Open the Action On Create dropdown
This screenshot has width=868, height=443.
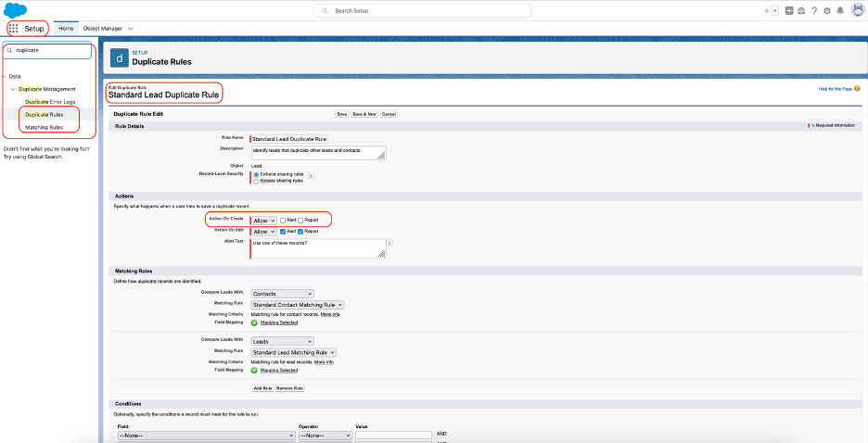(x=263, y=220)
